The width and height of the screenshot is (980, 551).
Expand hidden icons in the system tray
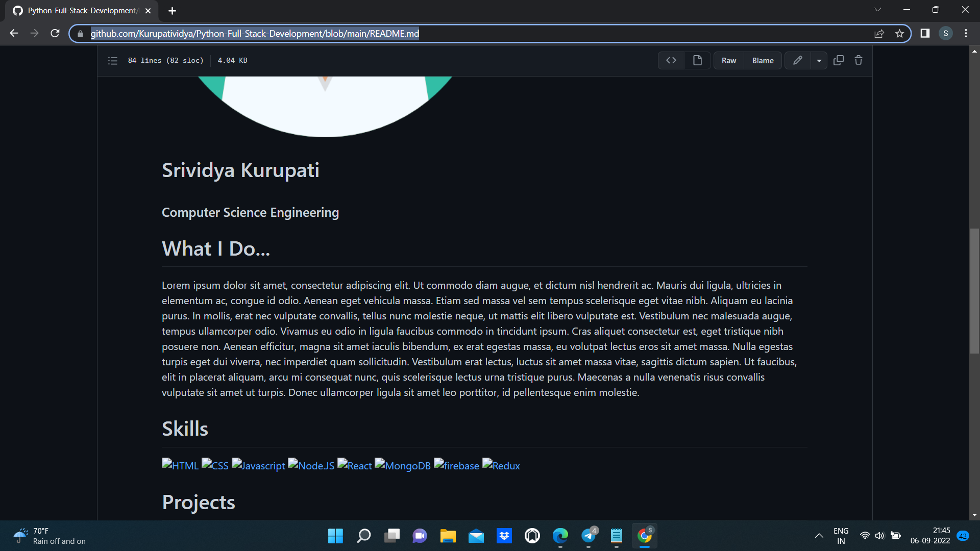819,536
